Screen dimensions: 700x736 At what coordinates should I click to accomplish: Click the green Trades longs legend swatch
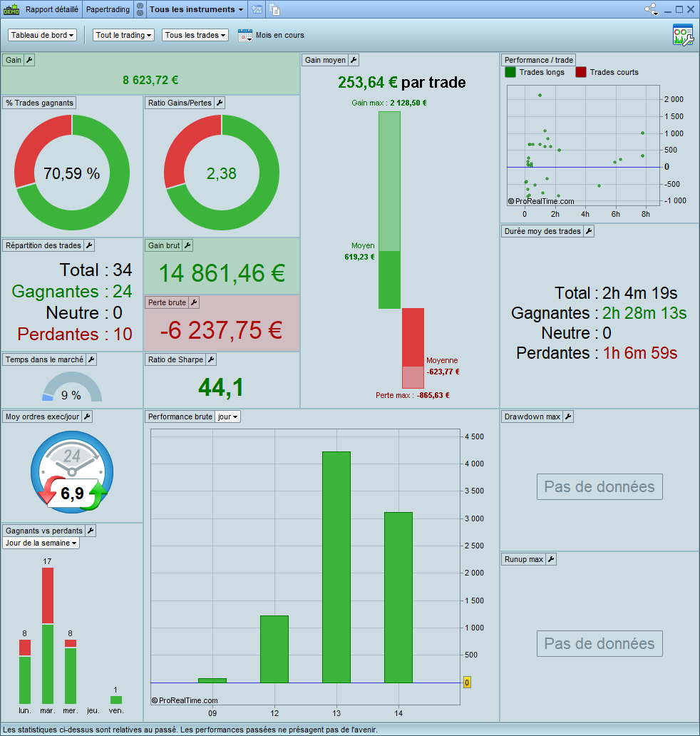510,72
